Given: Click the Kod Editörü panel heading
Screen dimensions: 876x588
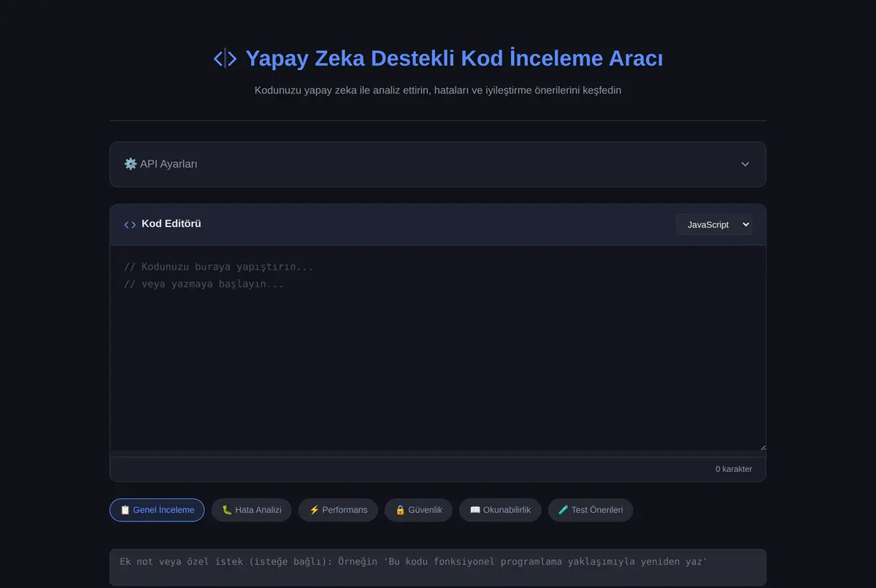Looking at the screenshot, I should tap(172, 224).
